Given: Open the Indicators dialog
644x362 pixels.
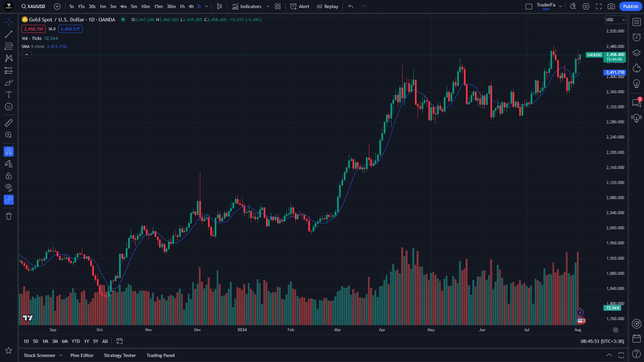Looking at the screenshot, I should pos(247,6).
